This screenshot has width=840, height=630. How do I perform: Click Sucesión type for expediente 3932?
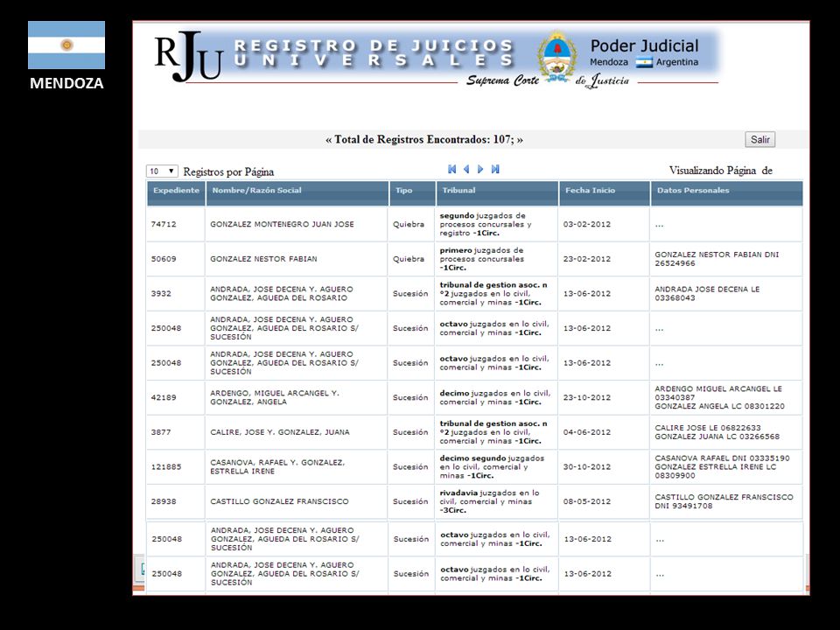tap(410, 294)
